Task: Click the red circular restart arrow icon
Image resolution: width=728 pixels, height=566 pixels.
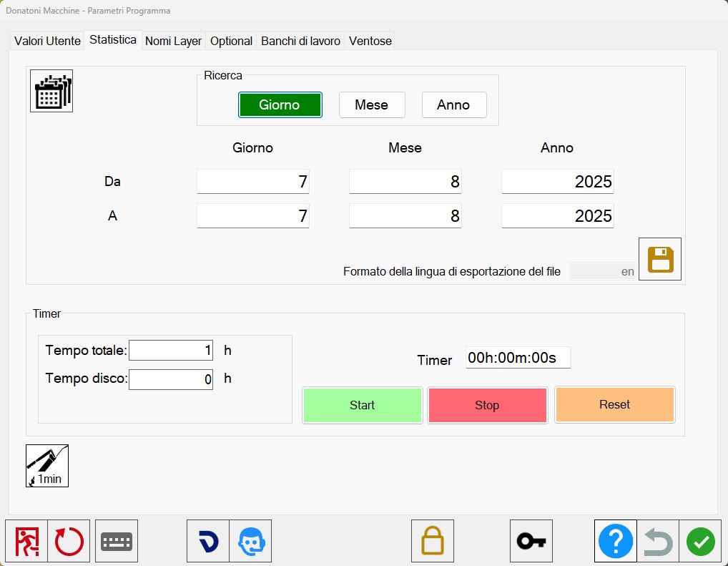Action: click(x=69, y=541)
